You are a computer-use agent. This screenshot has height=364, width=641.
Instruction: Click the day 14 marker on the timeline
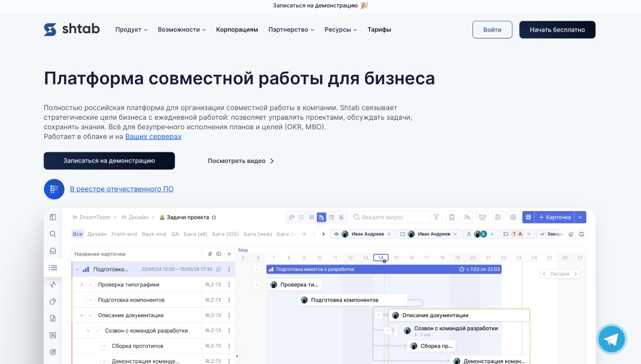click(x=380, y=258)
